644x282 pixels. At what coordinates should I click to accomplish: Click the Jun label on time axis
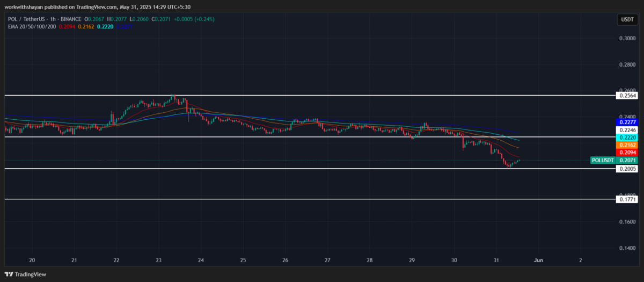[x=538, y=260]
